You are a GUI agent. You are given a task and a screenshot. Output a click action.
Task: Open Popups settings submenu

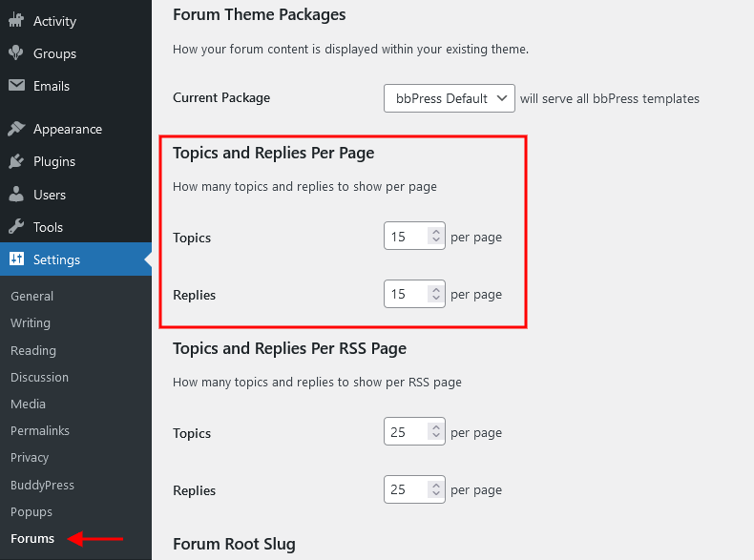[x=31, y=512]
